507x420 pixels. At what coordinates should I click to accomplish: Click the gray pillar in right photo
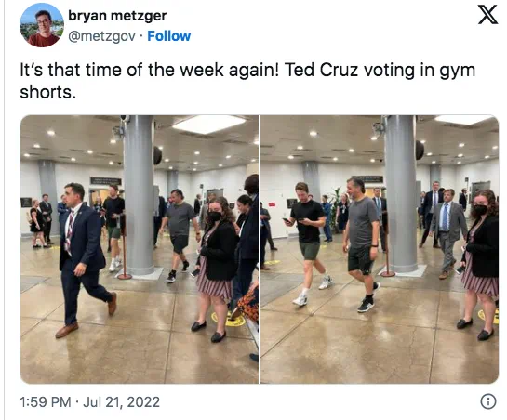point(401,194)
